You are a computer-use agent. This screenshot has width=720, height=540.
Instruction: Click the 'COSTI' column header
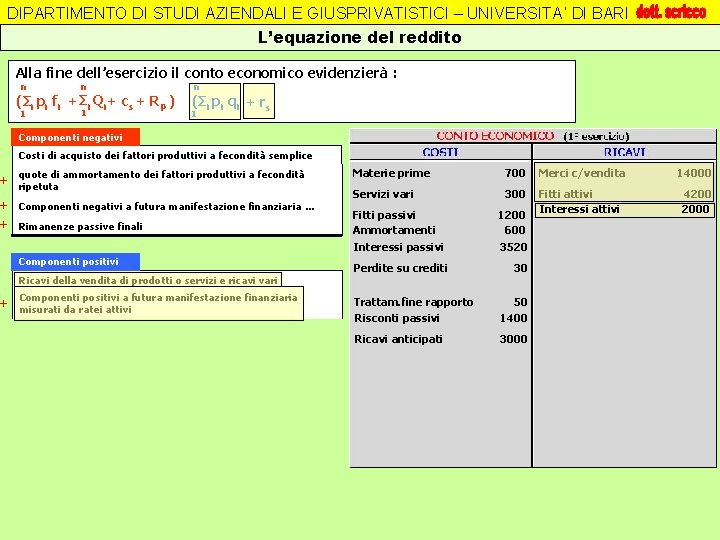[x=440, y=152]
